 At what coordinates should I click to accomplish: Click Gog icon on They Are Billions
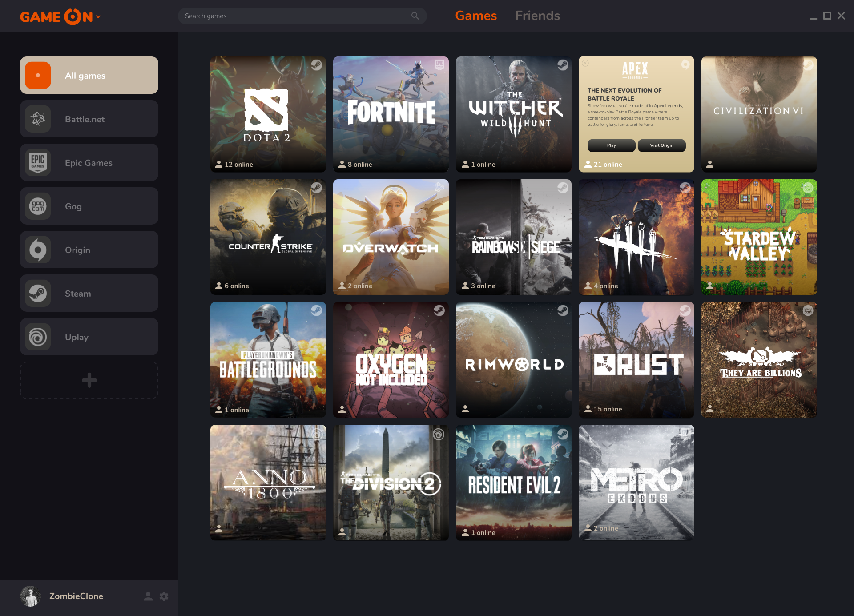(x=808, y=310)
